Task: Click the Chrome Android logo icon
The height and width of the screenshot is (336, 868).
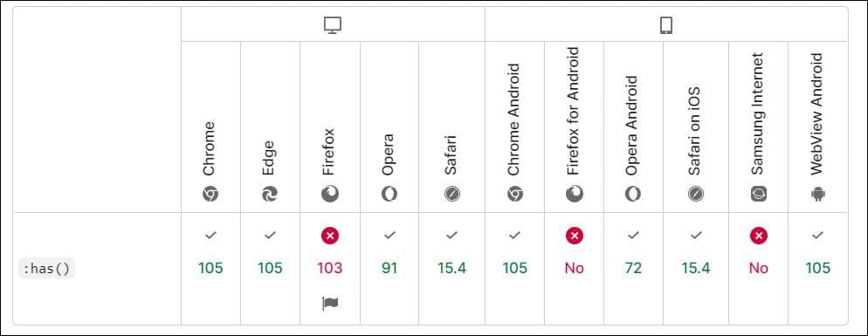Action: [x=515, y=194]
